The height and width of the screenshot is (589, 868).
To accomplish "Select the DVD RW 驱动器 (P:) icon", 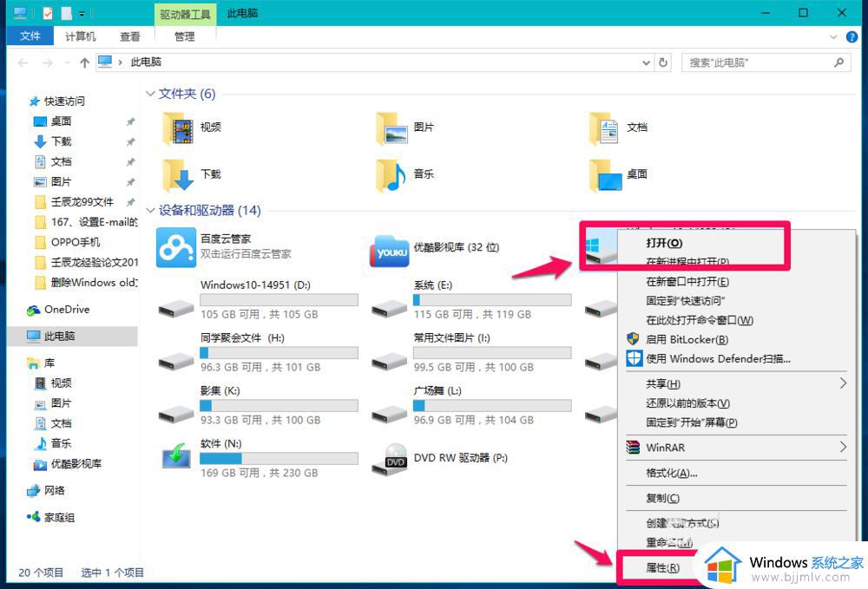I will [390, 460].
